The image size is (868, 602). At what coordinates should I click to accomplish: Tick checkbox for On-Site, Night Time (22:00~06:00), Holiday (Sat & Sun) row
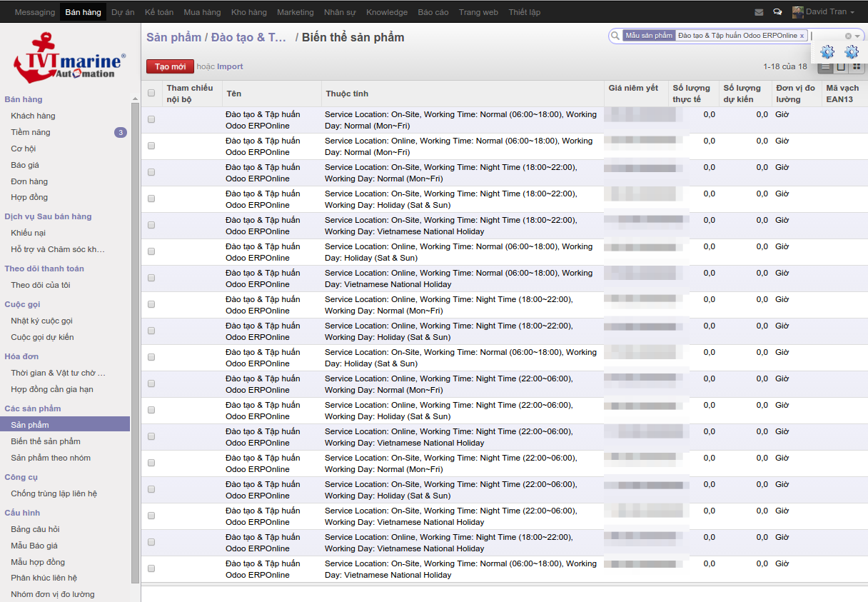click(151, 490)
